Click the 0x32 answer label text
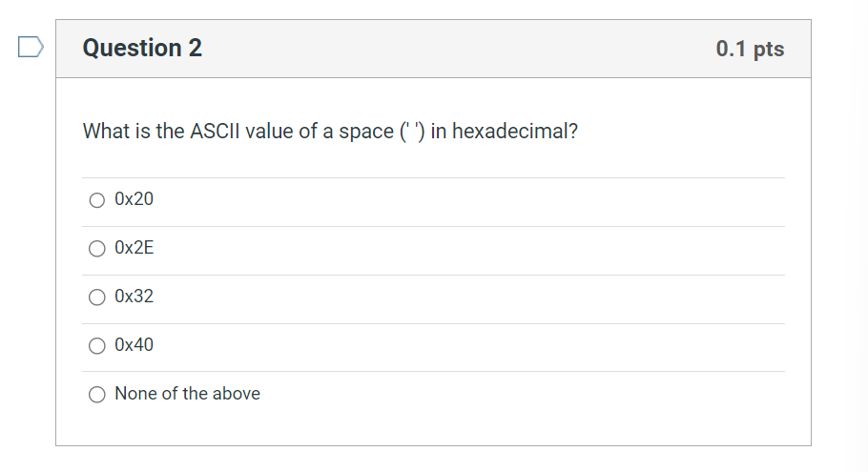This screenshot has height=472, width=868. tap(134, 297)
